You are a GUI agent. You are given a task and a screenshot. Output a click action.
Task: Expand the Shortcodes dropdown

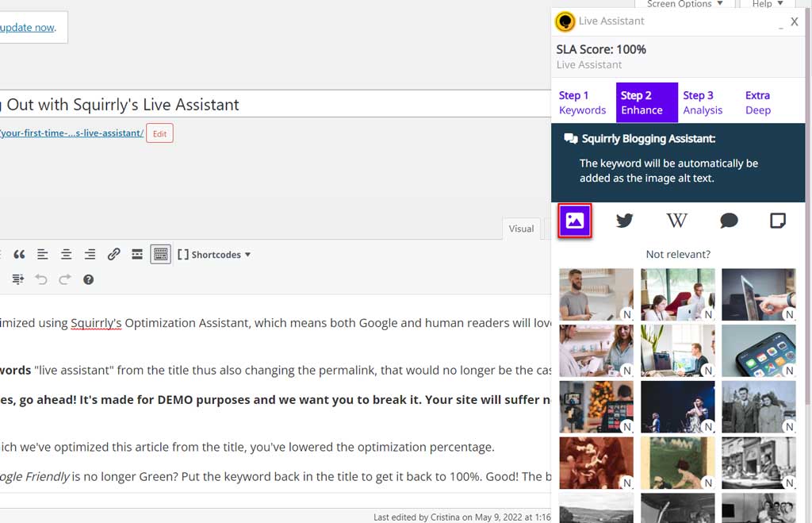(x=214, y=255)
